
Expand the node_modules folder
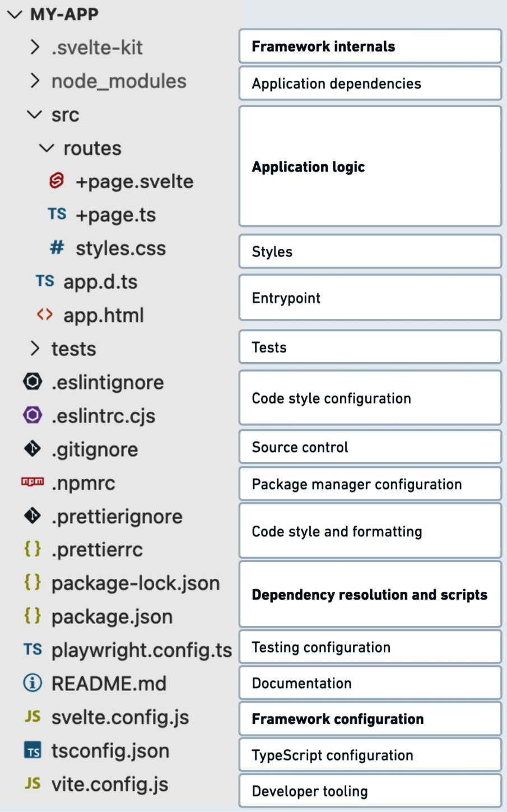[x=35, y=80]
